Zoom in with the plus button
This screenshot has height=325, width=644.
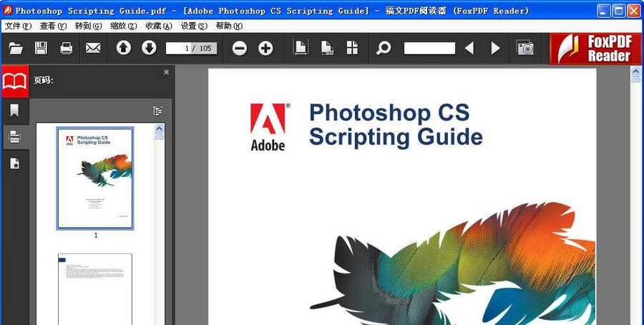pyautogui.click(x=265, y=49)
